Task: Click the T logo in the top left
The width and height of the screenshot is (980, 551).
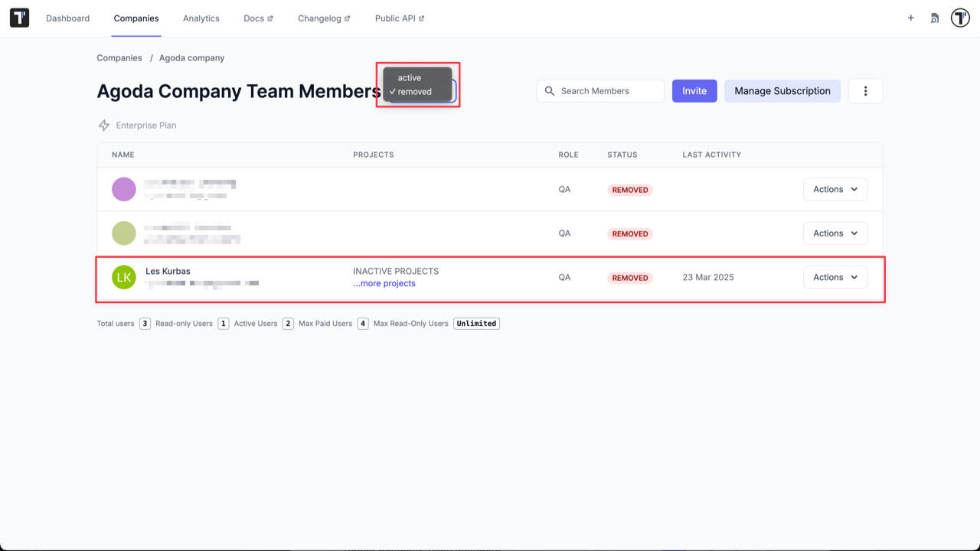Action: click(18, 18)
